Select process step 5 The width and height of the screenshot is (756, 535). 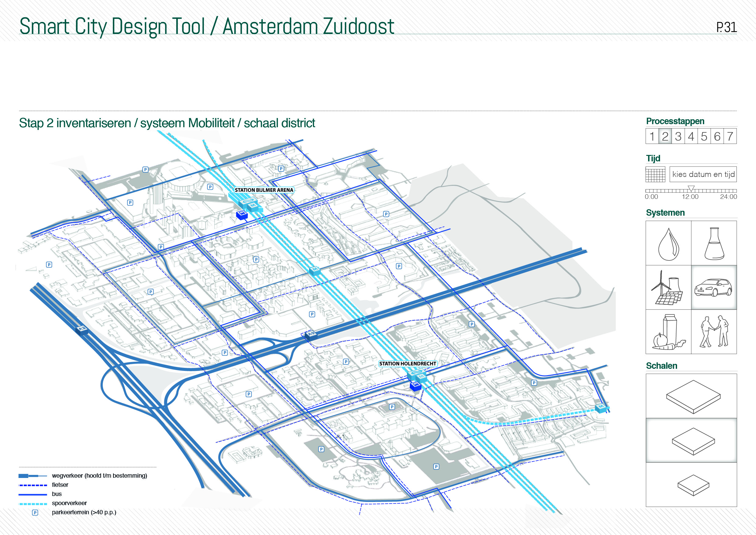(x=704, y=136)
